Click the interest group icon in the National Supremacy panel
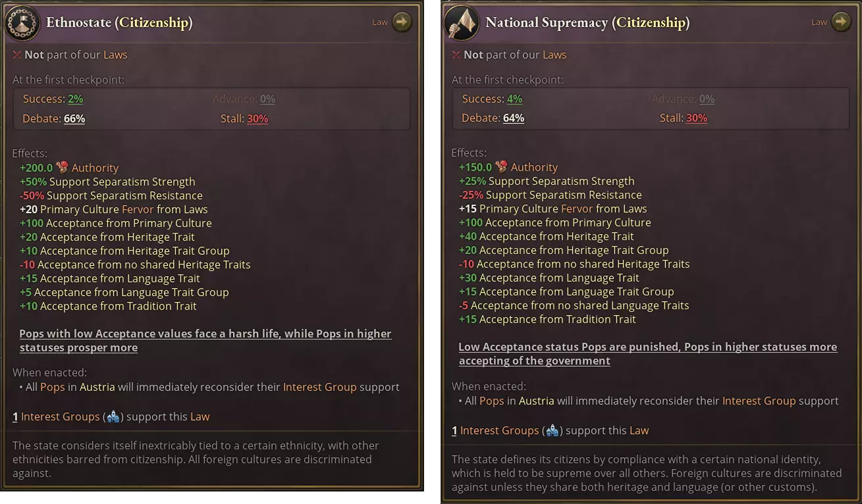 552,430
